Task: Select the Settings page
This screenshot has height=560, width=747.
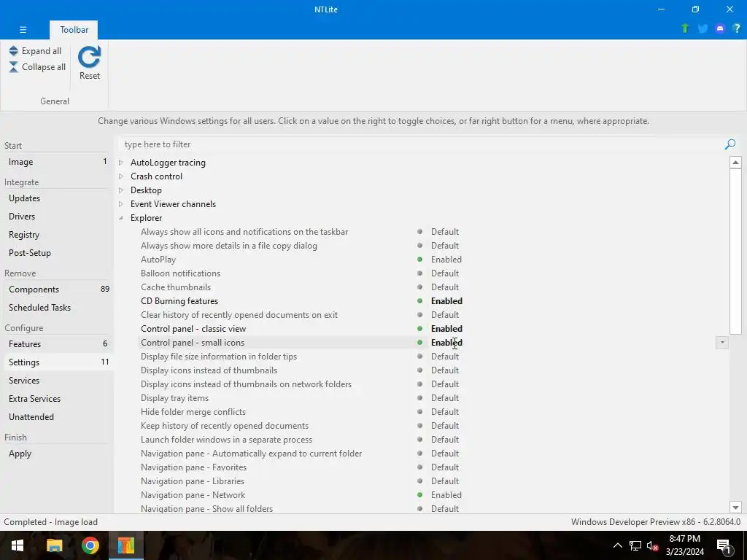Action: coord(58,362)
